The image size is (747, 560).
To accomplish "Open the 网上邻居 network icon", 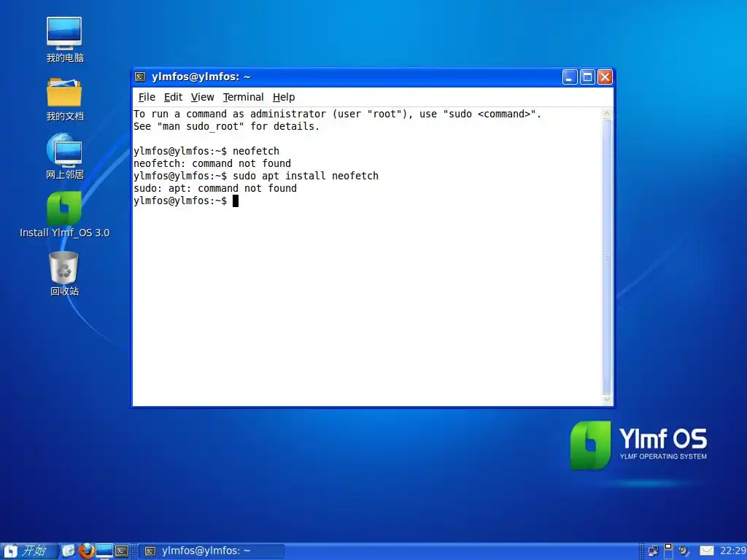I will (64, 156).
